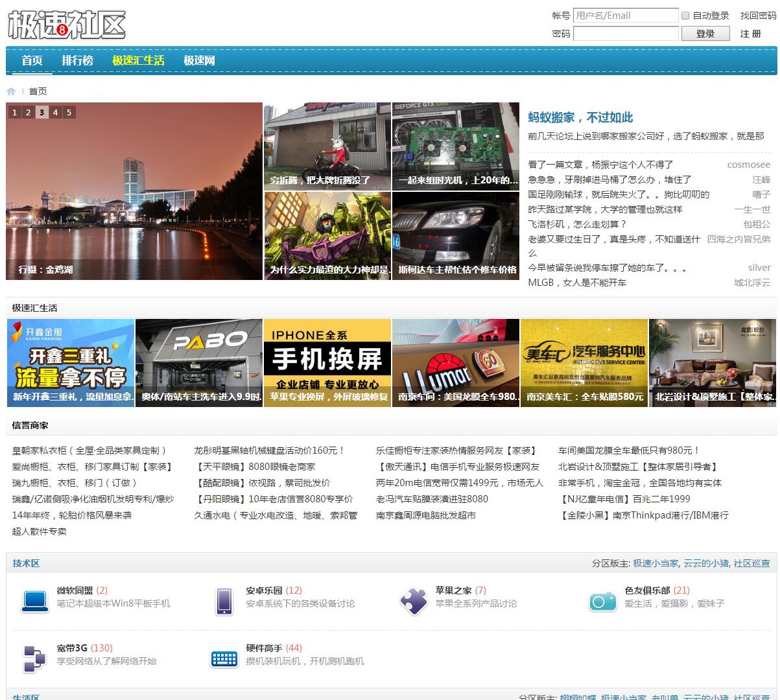Switch to slide 2 of the slideshow
780x700 pixels.
click(x=29, y=112)
